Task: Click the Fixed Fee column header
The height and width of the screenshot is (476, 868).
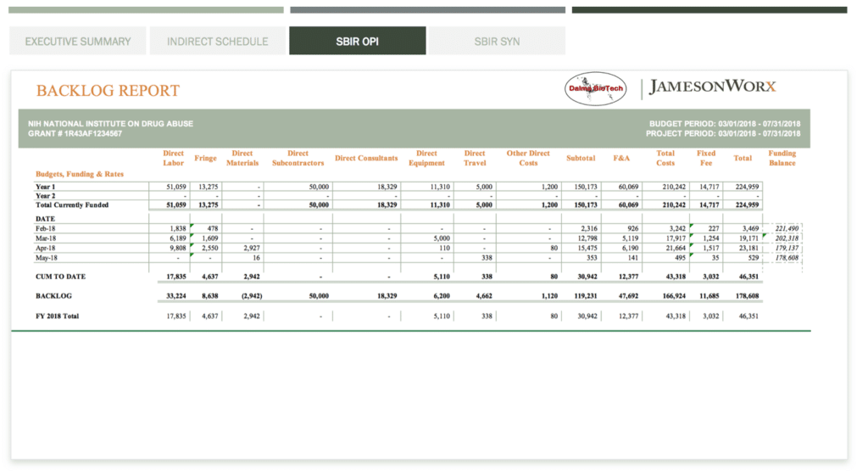Action: (706, 158)
